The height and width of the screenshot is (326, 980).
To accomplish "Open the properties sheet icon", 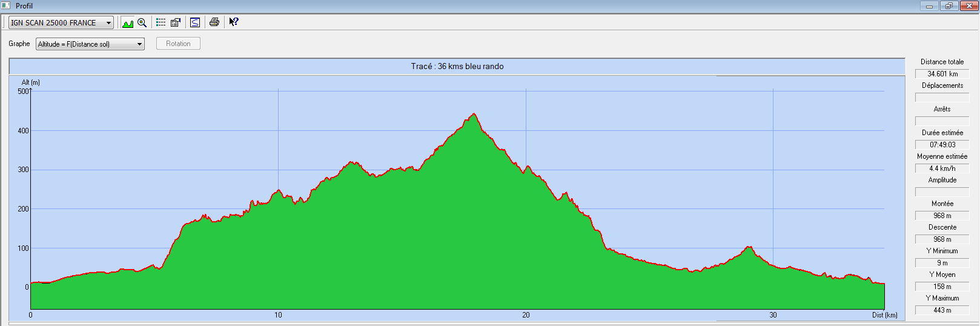I will pos(176,22).
